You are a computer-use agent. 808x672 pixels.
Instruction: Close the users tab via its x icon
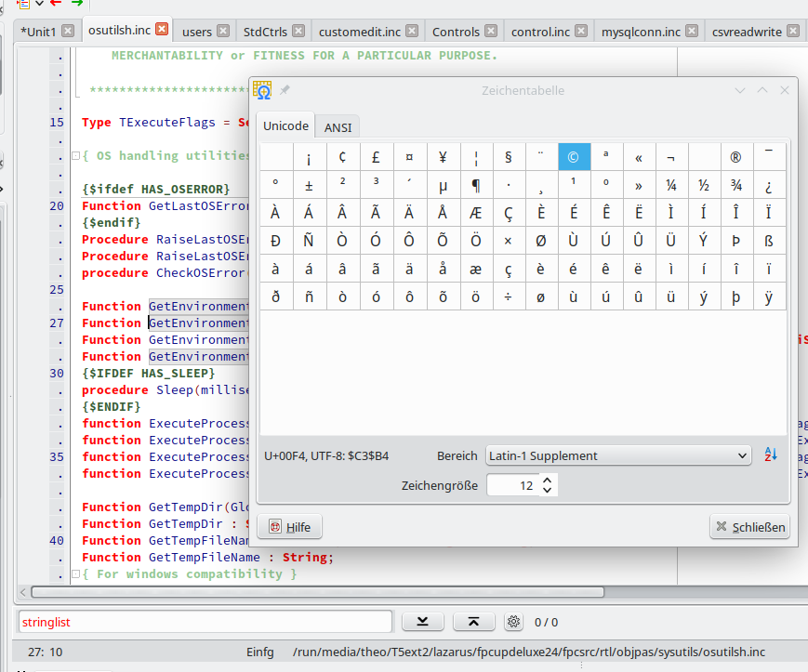[223, 31]
